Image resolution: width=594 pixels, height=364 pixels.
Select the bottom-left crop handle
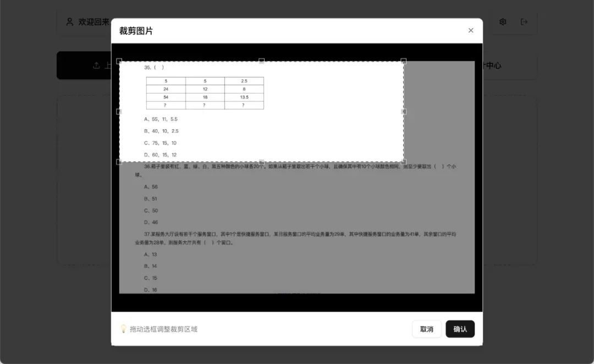point(119,162)
